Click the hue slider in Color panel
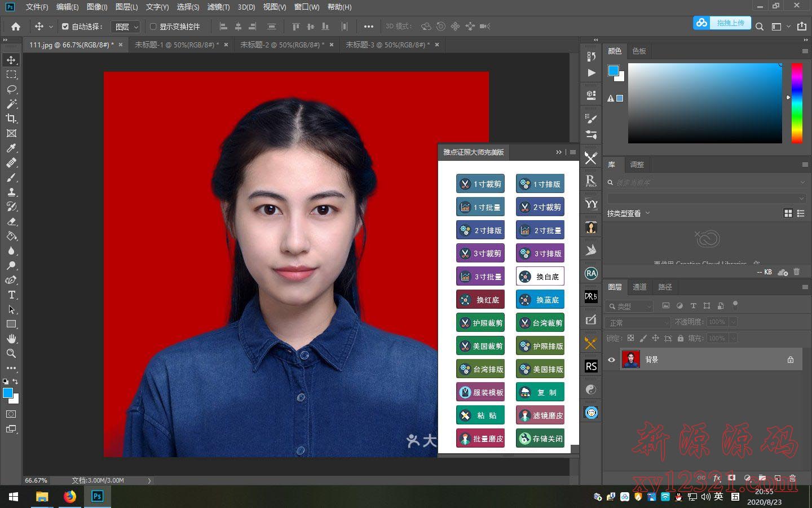The width and height of the screenshot is (812, 508). (x=797, y=103)
